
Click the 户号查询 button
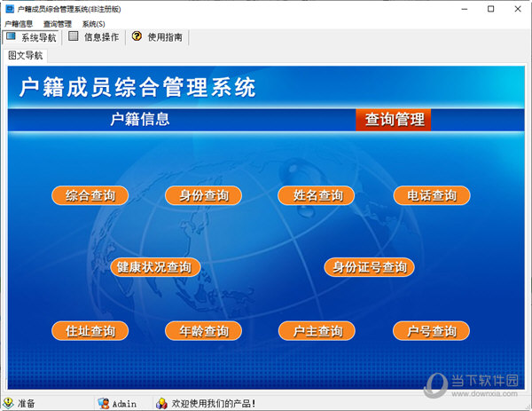coord(431,331)
